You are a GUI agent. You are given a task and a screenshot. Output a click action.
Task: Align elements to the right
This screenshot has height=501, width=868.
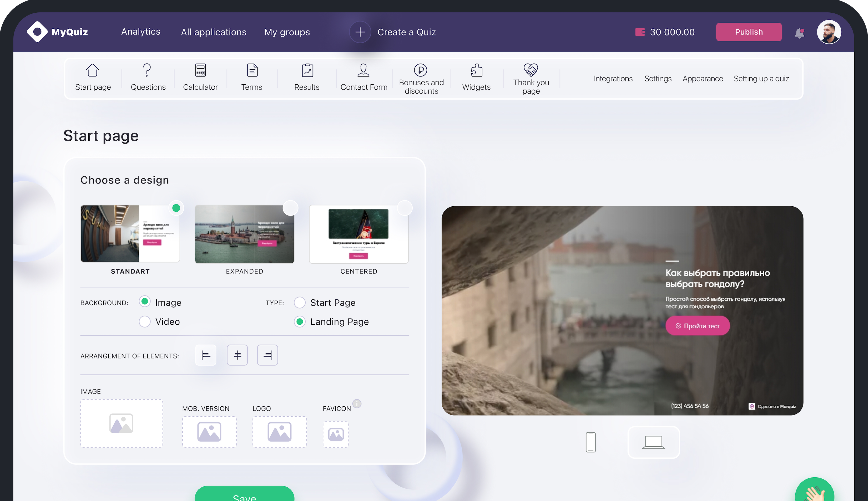[x=268, y=355]
